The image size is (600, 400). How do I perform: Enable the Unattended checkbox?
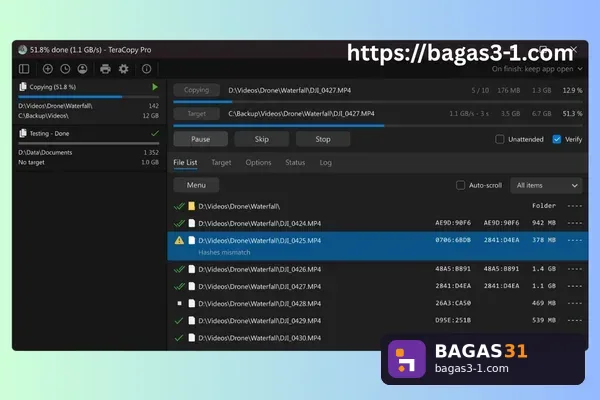[499, 139]
